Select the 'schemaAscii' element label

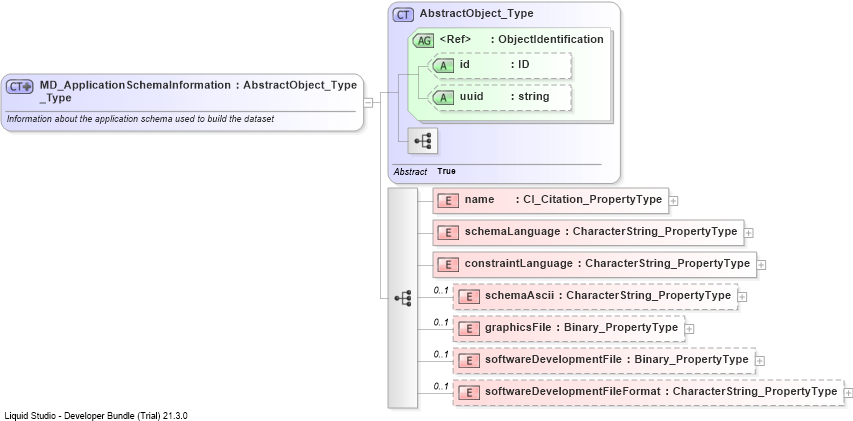point(520,296)
